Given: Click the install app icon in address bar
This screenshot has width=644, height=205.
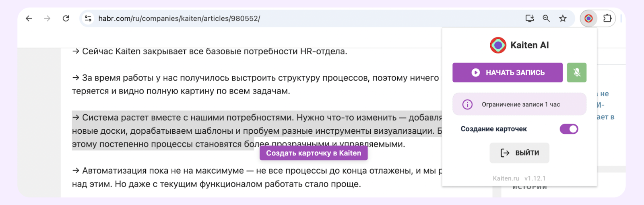Looking at the screenshot, I should pos(530,19).
